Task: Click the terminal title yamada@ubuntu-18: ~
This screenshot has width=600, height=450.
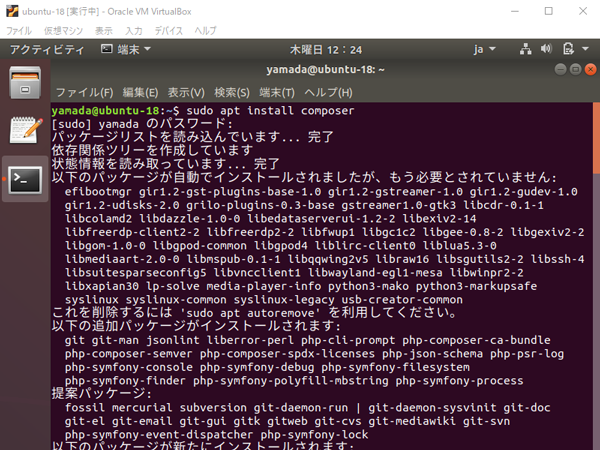Action: pos(325,70)
